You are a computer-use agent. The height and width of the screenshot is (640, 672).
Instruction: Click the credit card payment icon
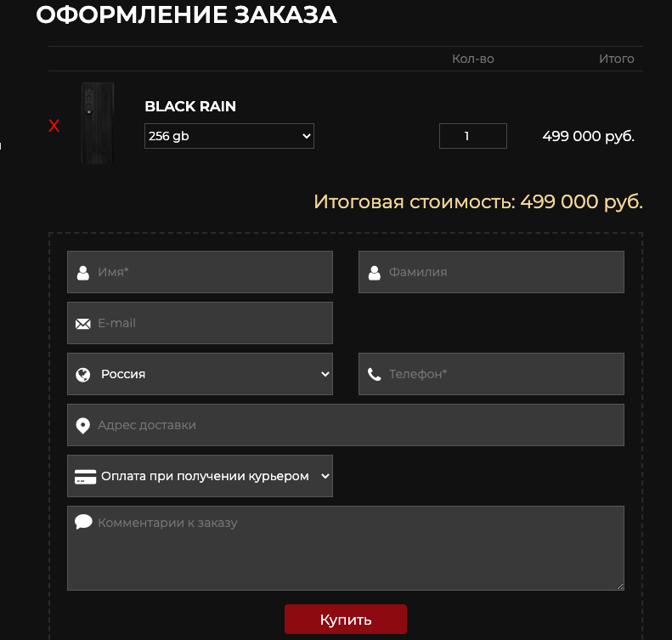click(x=84, y=477)
